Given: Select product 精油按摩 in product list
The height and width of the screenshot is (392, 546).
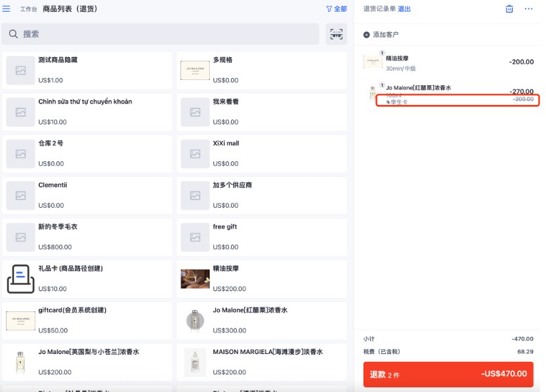Looking at the screenshot, I should click(x=261, y=279).
